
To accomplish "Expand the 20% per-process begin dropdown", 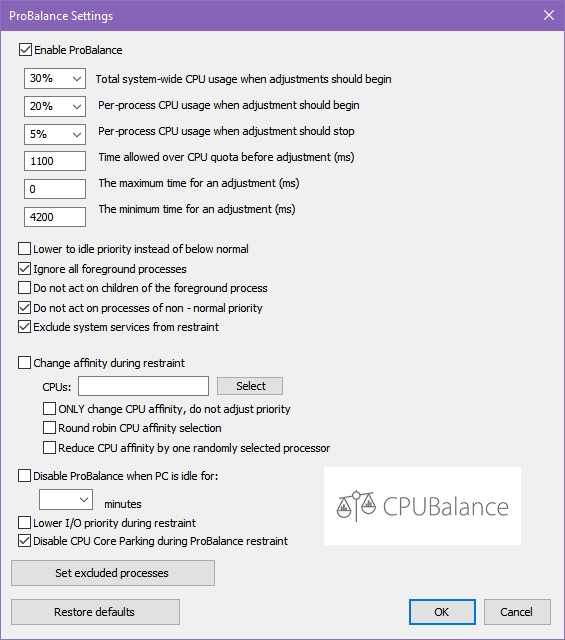I will click(55, 106).
